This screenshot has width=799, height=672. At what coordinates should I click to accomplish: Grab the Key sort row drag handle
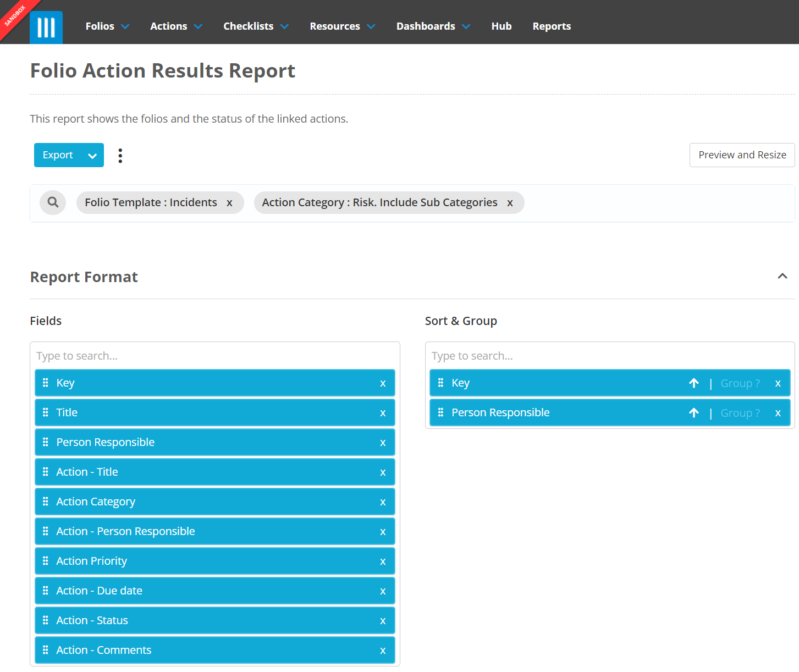[x=440, y=383]
